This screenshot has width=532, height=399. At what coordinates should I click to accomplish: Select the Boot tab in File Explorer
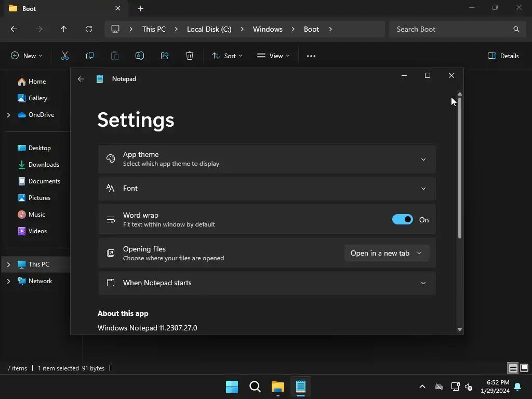[64, 8]
